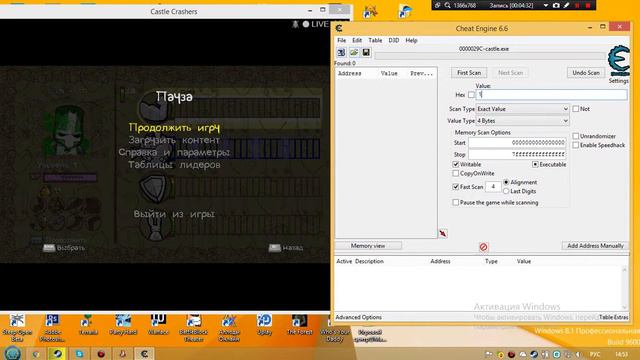Click the Cheat Engine taskbar icon
640x360 pixels.
click(144, 353)
